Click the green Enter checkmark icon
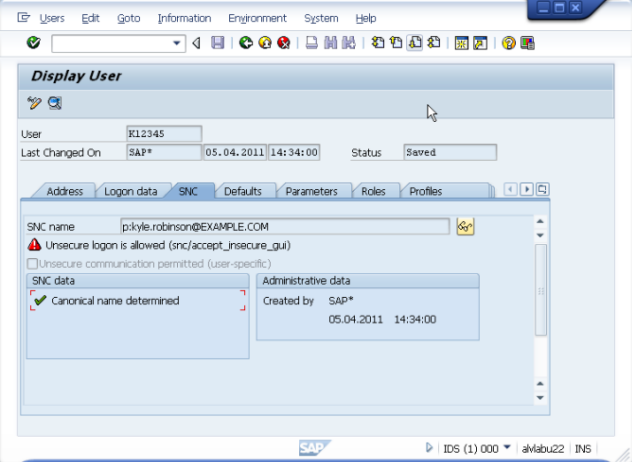The image size is (632, 462). click(x=33, y=42)
